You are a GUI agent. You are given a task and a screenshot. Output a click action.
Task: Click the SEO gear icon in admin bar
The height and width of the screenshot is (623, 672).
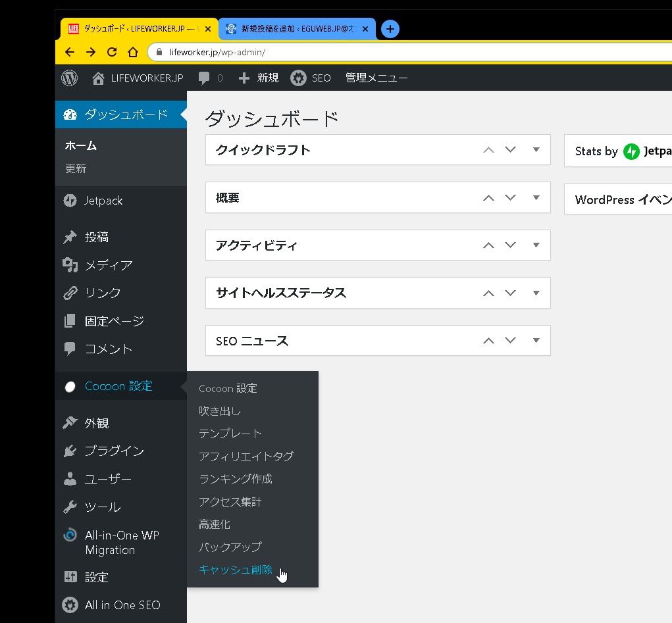coord(298,78)
